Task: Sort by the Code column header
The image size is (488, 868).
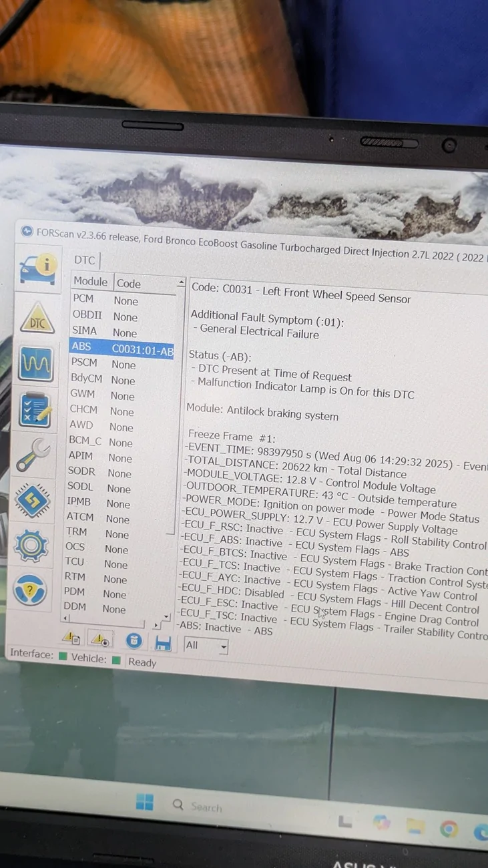Action: click(x=145, y=284)
